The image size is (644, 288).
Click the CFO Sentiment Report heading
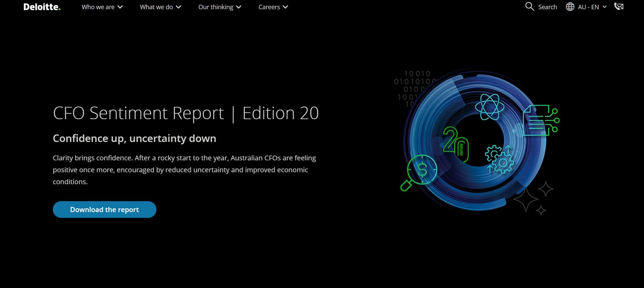pyautogui.click(x=186, y=113)
